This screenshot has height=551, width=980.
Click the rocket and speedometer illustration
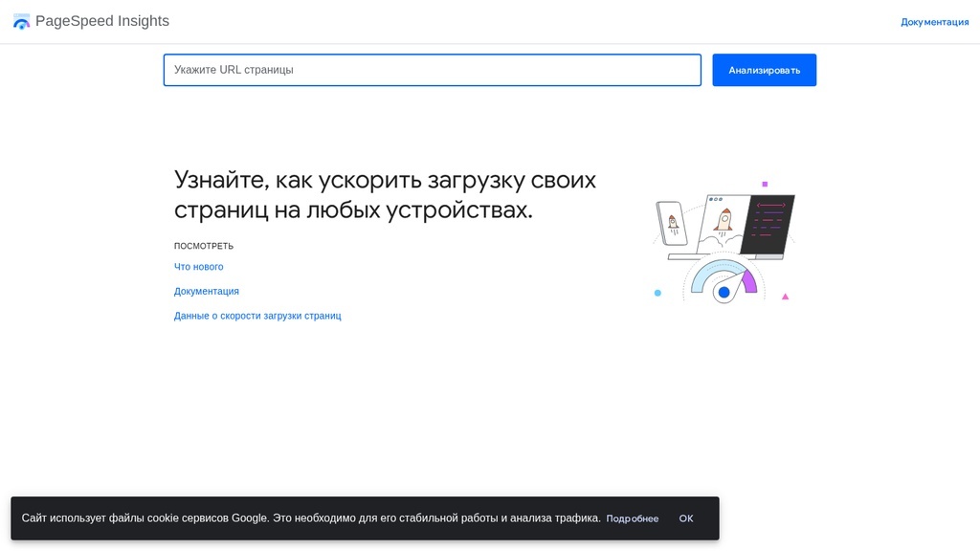point(724,242)
